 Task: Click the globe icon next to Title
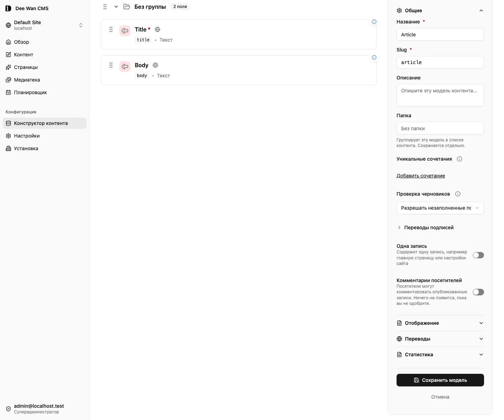(x=157, y=29)
